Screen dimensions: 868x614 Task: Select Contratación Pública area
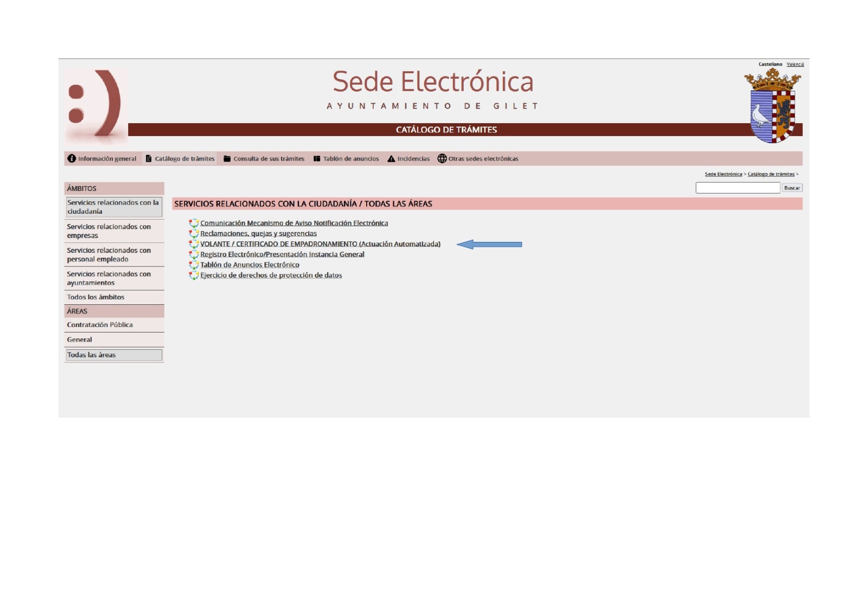100,325
